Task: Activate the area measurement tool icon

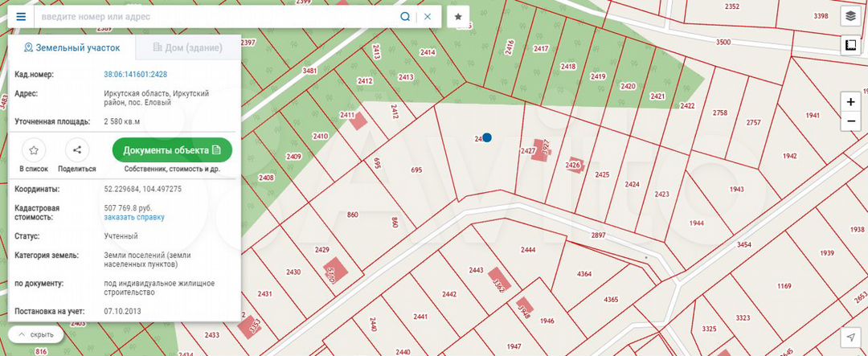Action: point(850,46)
